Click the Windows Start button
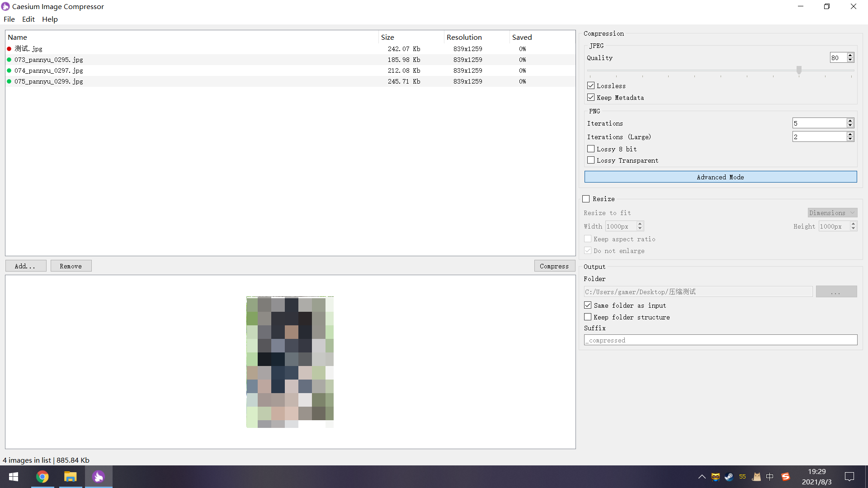The image size is (868, 488). click(x=13, y=477)
